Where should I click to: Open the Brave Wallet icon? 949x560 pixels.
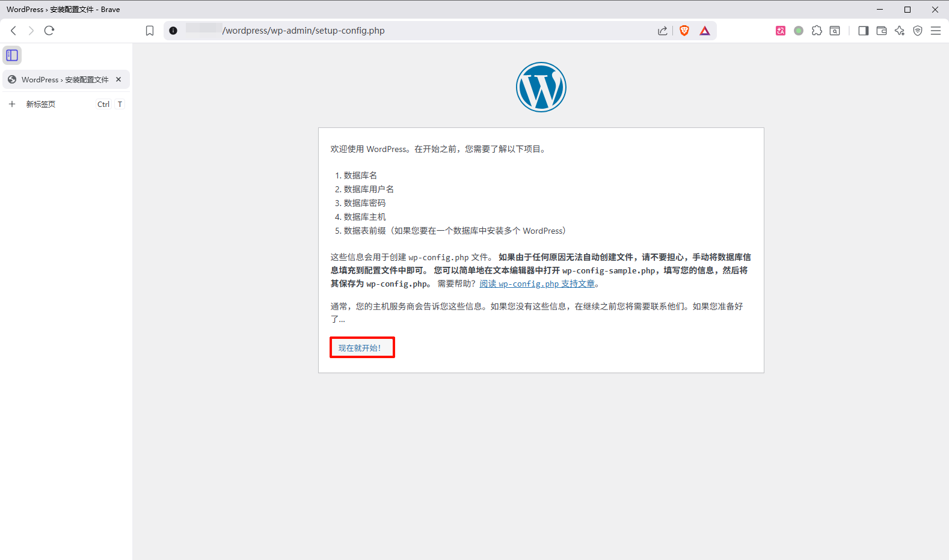point(882,31)
